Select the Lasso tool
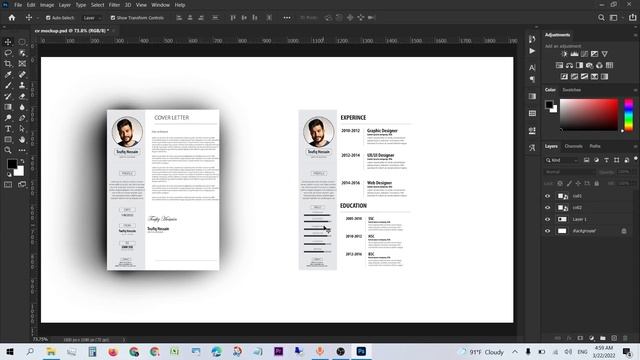 (x=8, y=53)
